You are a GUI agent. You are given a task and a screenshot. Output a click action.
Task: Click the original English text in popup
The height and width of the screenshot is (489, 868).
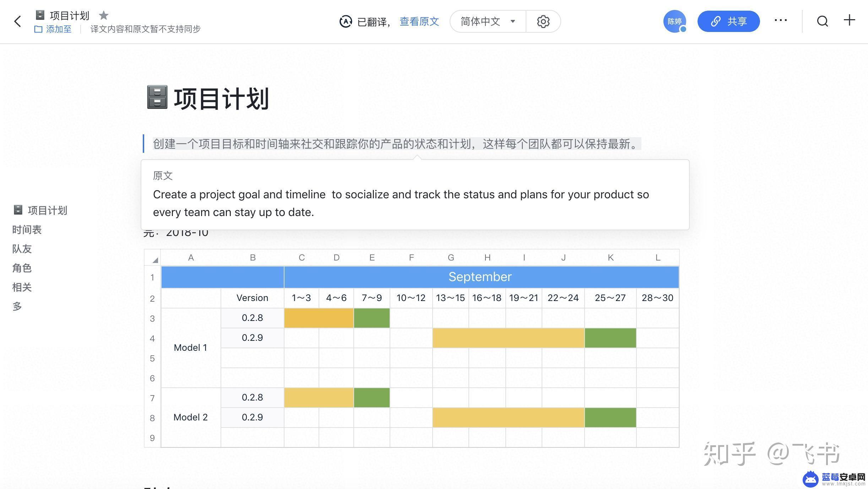pyautogui.click(x=401, y=203)
